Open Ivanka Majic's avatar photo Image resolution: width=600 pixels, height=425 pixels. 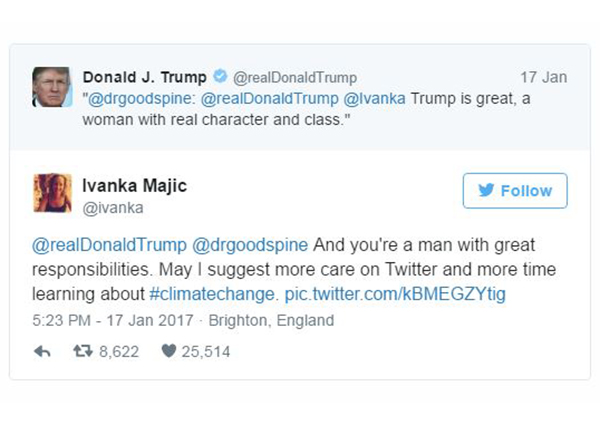coord(52,192)
